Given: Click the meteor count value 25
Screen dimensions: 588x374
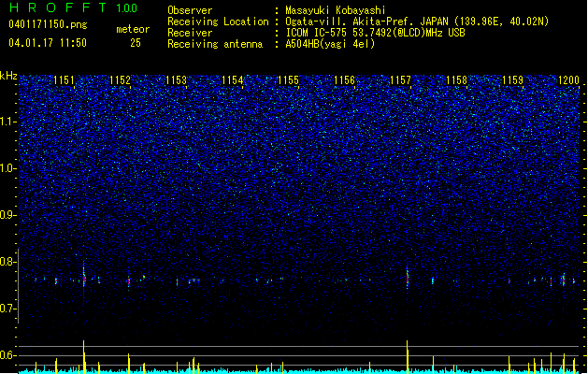Looking at the screenshot, I should pos(136,43).
